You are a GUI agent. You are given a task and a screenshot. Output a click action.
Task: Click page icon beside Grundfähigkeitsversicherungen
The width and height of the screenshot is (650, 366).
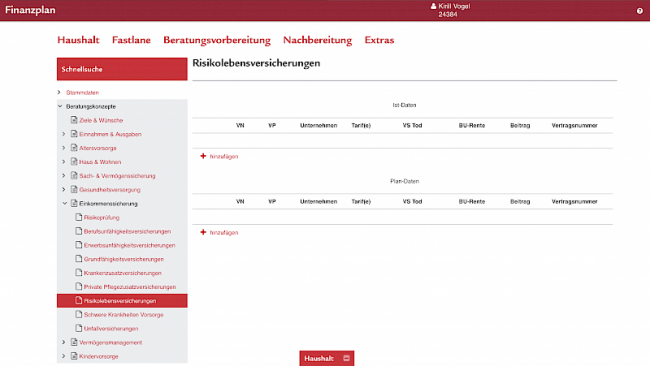click(79, 259)
